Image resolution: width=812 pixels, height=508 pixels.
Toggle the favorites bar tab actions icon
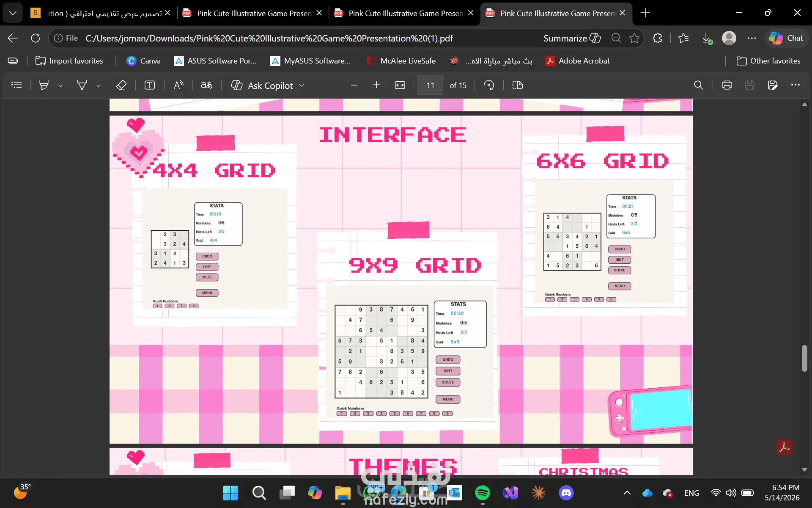click(x=13, y=61)
